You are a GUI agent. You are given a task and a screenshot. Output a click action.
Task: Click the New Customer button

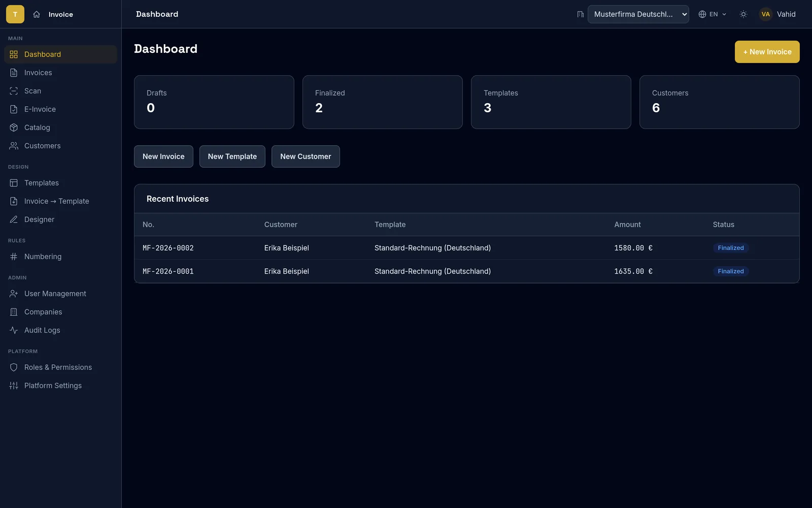pos(306,156)
